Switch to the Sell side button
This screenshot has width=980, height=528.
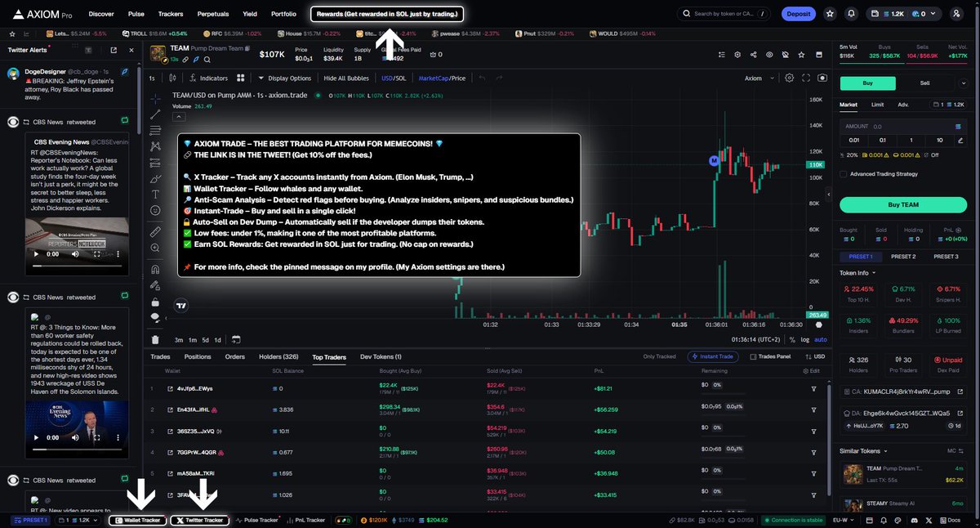pyautogui.click(x=924, y=83)
